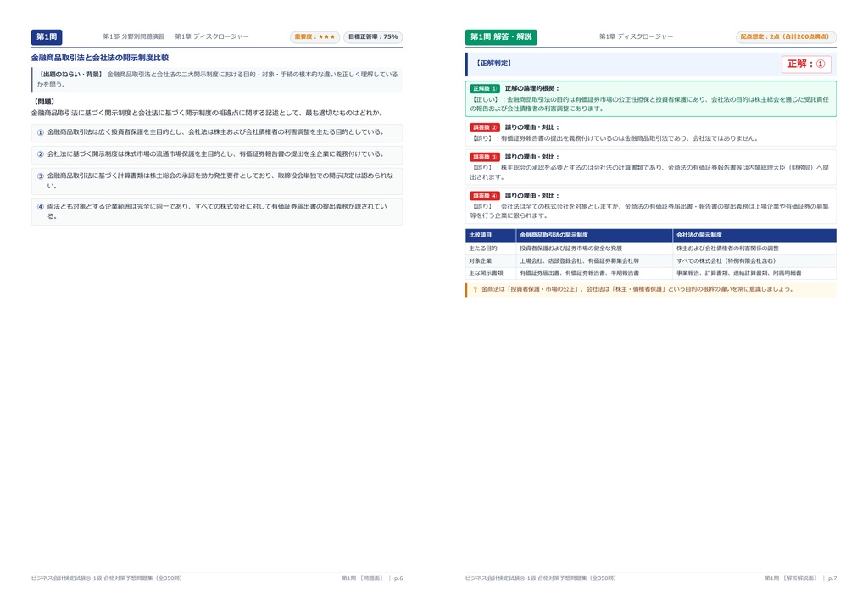Click the lightbulb icon in the tip line
The height and width of the screenshot is (614, 868).
pyautogui.click(x=475, y=289)
